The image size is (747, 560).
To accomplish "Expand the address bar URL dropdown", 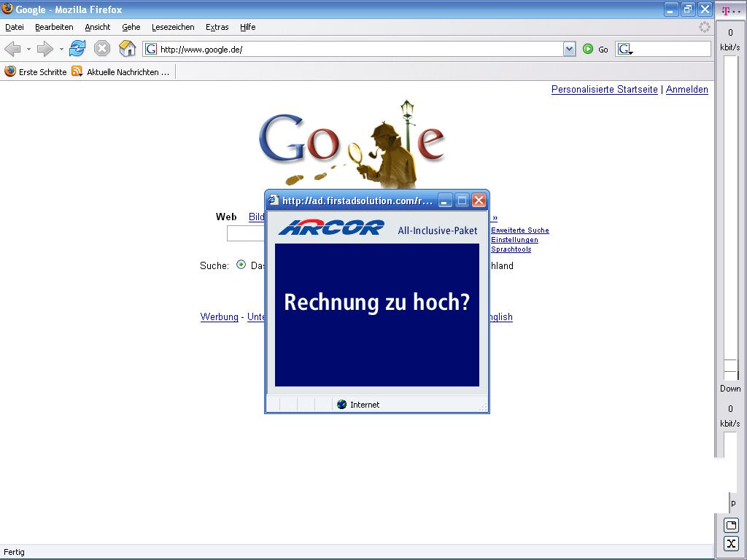I will [569, 49].
